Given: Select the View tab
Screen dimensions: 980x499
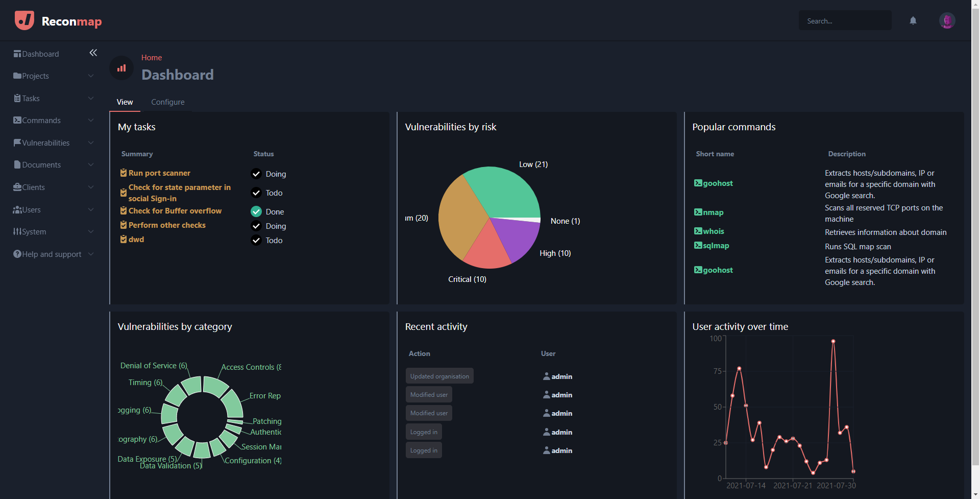Looking at the screenshot, I should coord(125,102).
